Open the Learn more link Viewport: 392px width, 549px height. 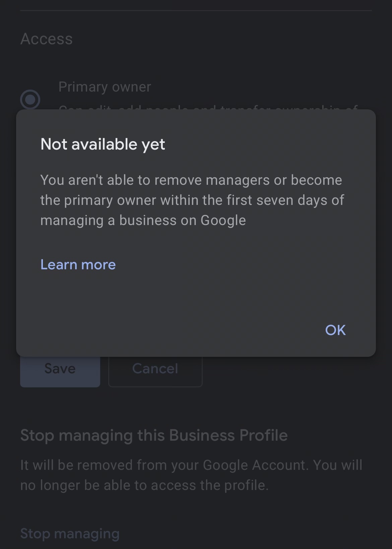coord(78,265)
